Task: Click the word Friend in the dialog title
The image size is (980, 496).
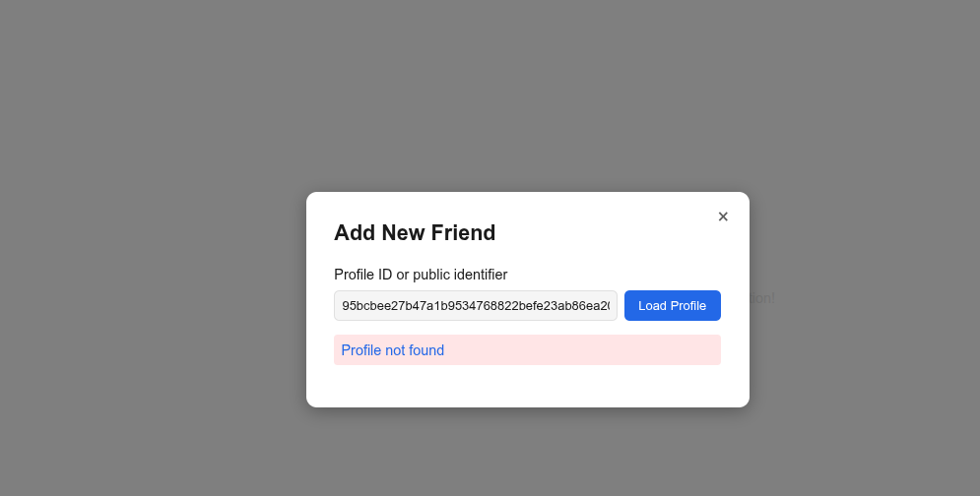Action: (x=463, y=232)
